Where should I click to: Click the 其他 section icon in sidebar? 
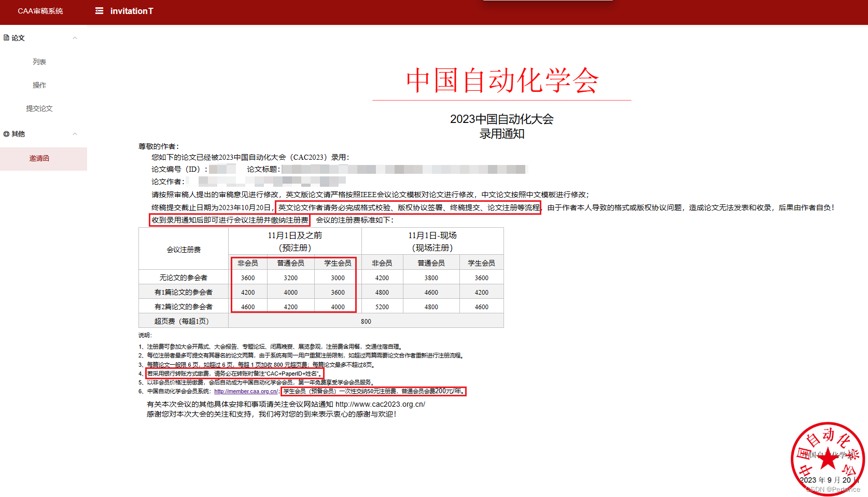tap(6, 134)
